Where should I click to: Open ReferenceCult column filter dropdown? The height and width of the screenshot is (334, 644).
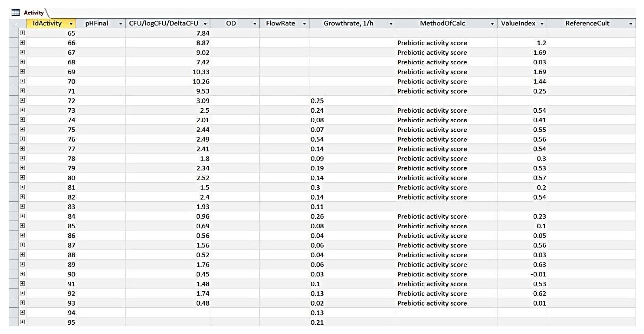tap(631, 24)
